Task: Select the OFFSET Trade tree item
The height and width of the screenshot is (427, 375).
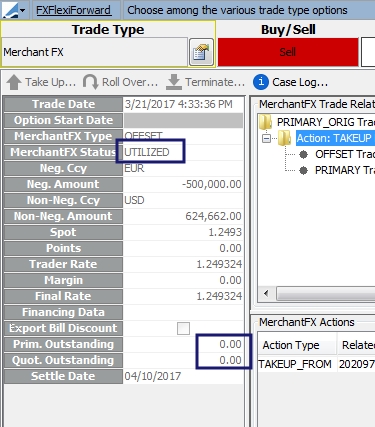Action: (x=345, y=154)
